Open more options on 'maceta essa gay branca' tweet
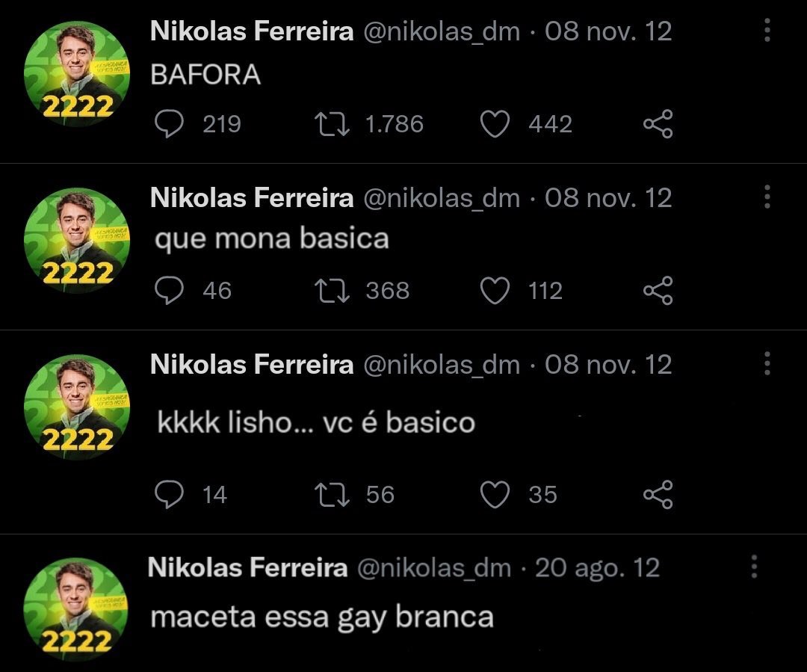This screenshot has height=672, width=807. [x=755, y=567]
